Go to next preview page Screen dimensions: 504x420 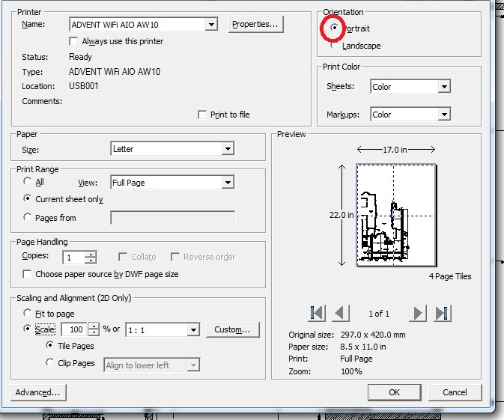click(418, 313)
